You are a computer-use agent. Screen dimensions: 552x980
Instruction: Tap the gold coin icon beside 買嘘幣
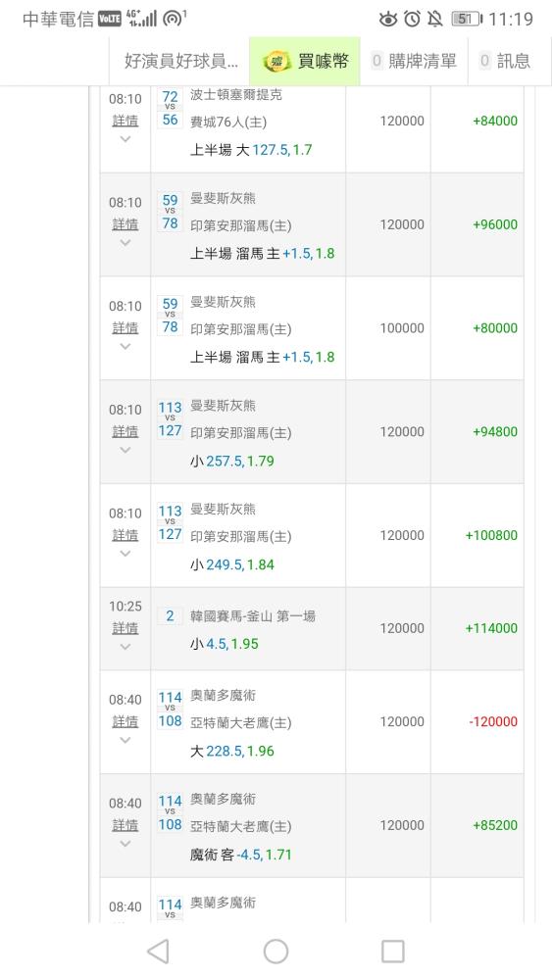click(276, 61)
